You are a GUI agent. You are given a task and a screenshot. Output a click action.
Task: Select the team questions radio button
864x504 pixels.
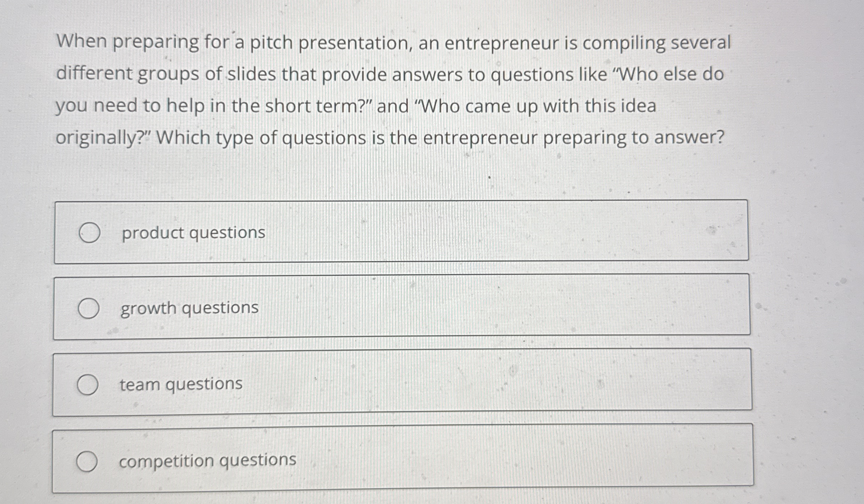(88, 385)
